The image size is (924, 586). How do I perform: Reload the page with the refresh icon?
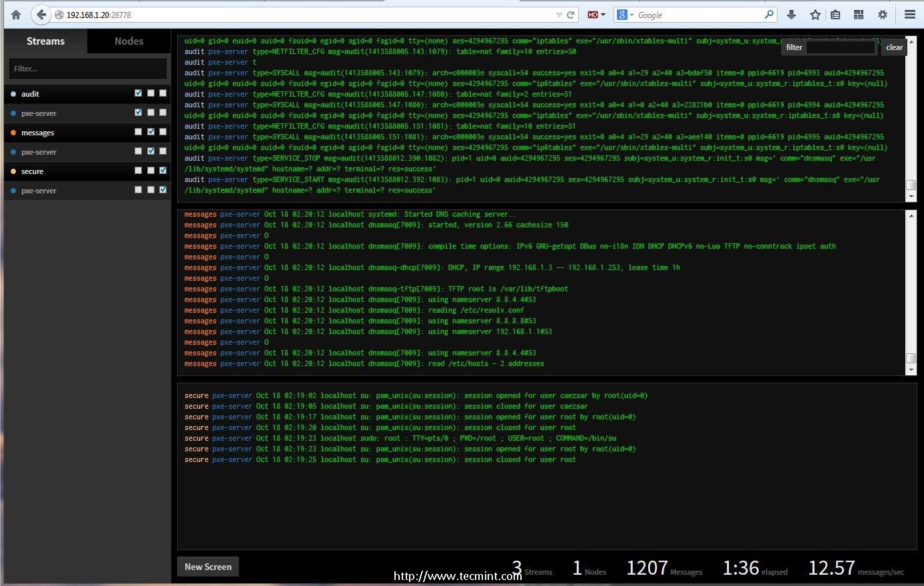[571, 15]
